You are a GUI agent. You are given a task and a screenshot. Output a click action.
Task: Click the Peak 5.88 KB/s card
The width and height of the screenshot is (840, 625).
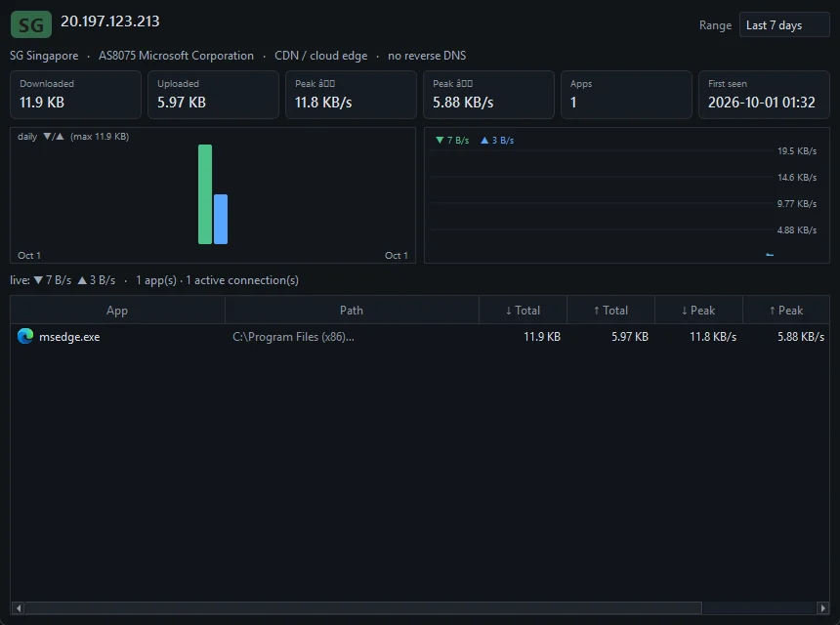[x=488, y=95]
